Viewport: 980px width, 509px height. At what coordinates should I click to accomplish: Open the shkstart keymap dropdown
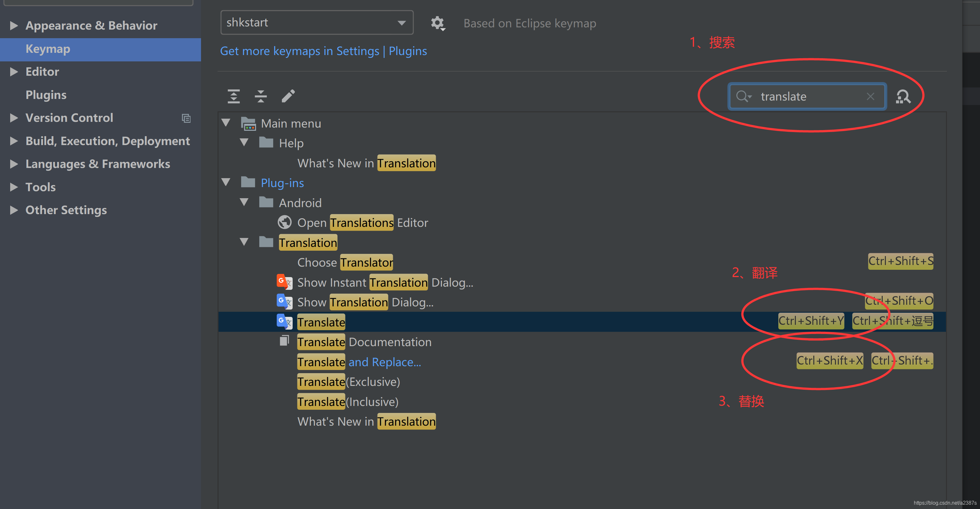[x=317, y=23]
